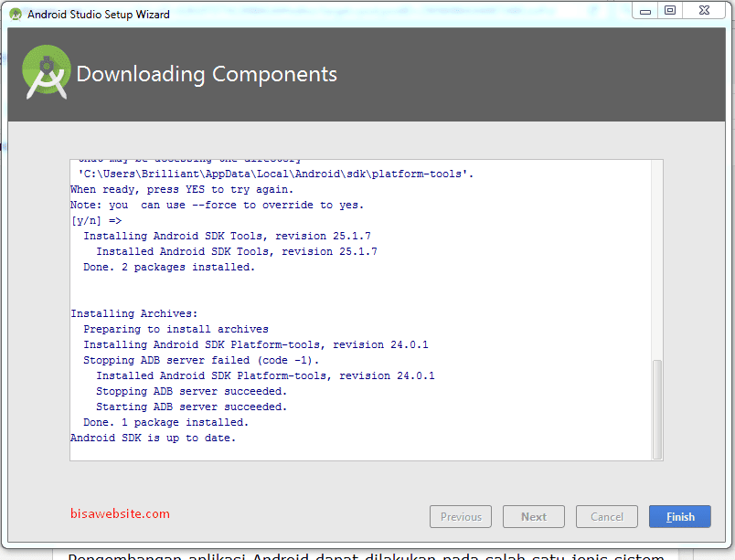Click 'Installed Android SDK Tools, revision 25.1.7' line
This screenshot has height=560, width=735.
(237, 251)
